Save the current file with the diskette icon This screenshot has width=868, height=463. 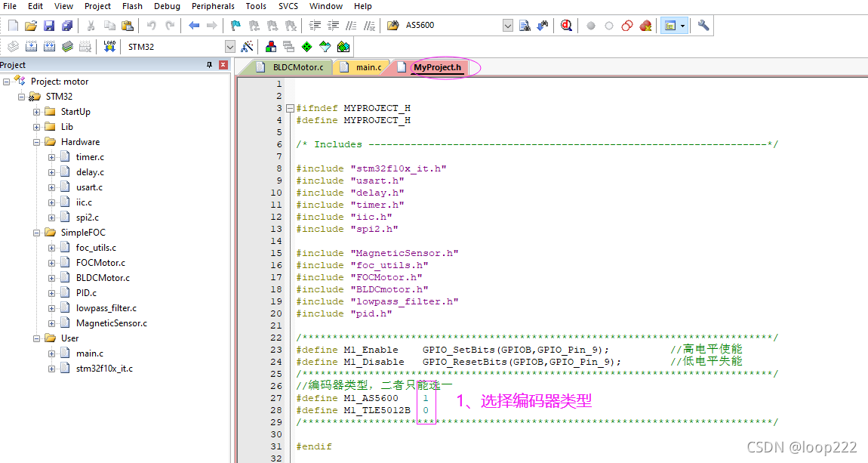point(49,26)
